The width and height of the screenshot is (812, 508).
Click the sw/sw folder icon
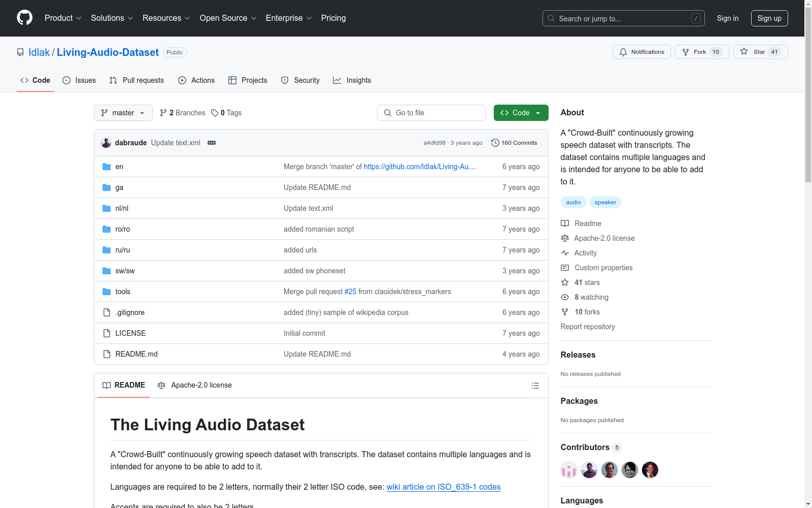point(107,271)
